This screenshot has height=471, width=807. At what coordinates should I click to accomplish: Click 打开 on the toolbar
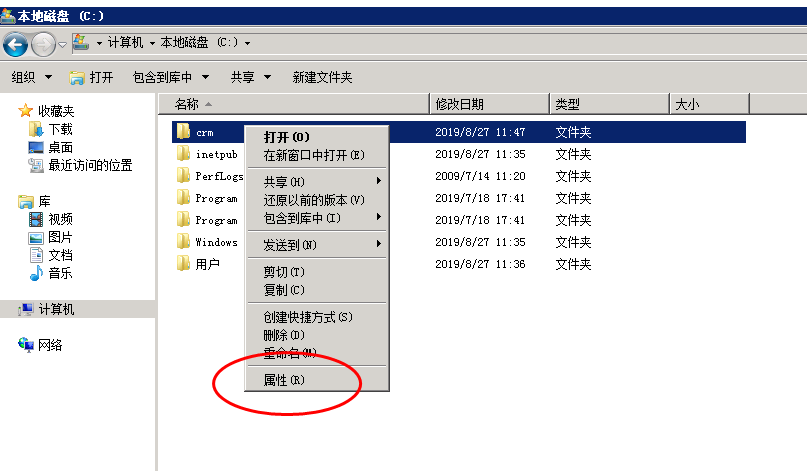point(91,77)
